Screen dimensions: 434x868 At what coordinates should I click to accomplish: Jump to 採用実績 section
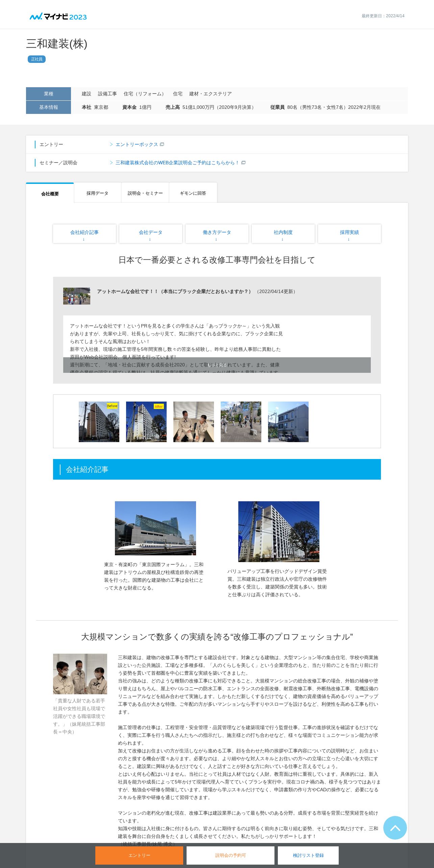tap(349, 234)
